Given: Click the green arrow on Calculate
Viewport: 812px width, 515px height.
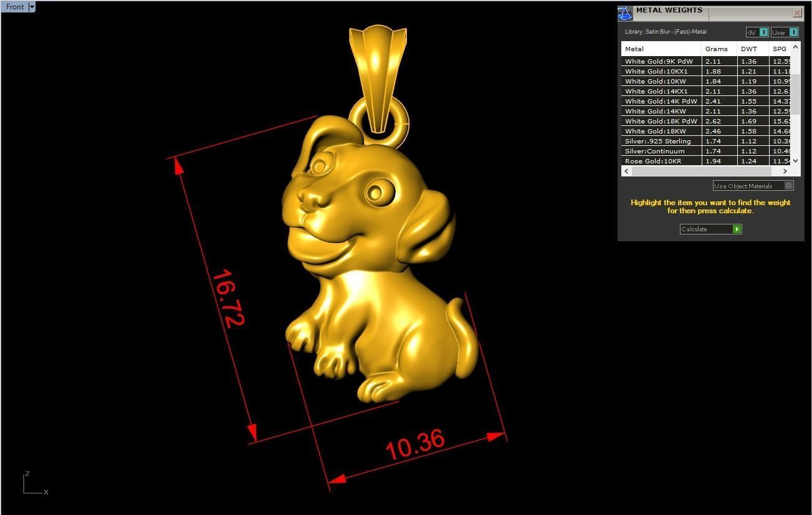Looking at the screenshot, I should coord(737,229).
